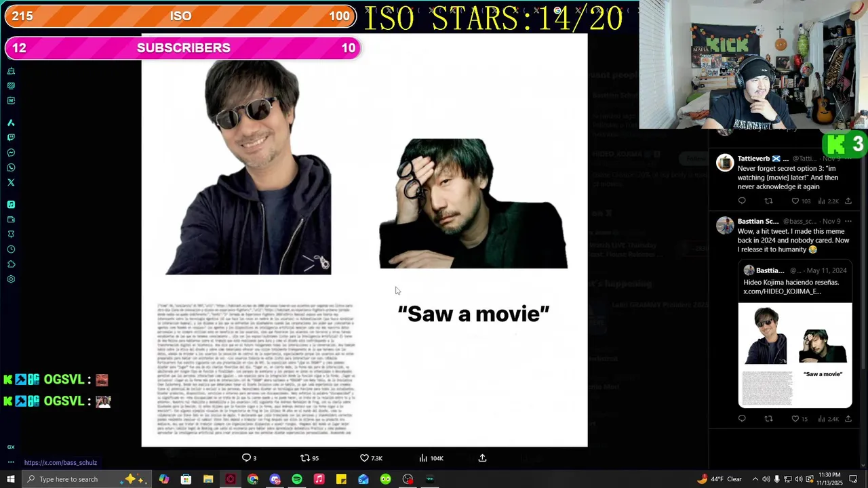The width and height of the screenshot is (868, 488).
Task: Open Spotify from the taskbar
Action: pos(297,479)
